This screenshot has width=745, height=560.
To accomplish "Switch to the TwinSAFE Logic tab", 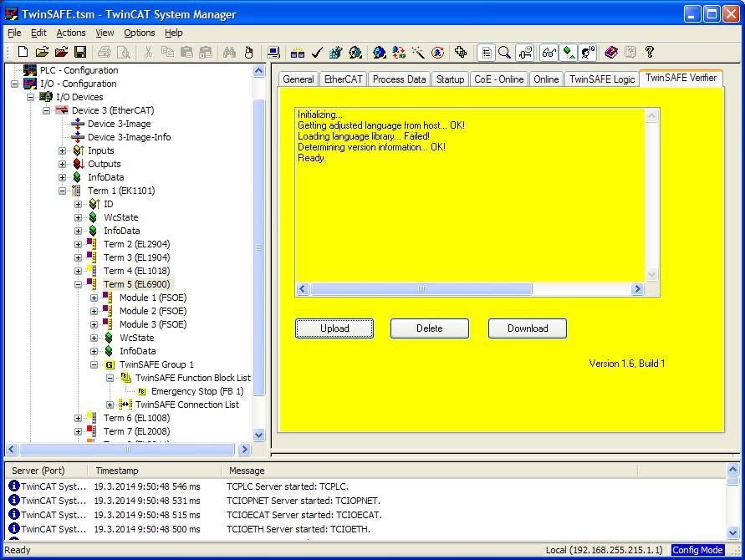I will click(x=602, y=79).
